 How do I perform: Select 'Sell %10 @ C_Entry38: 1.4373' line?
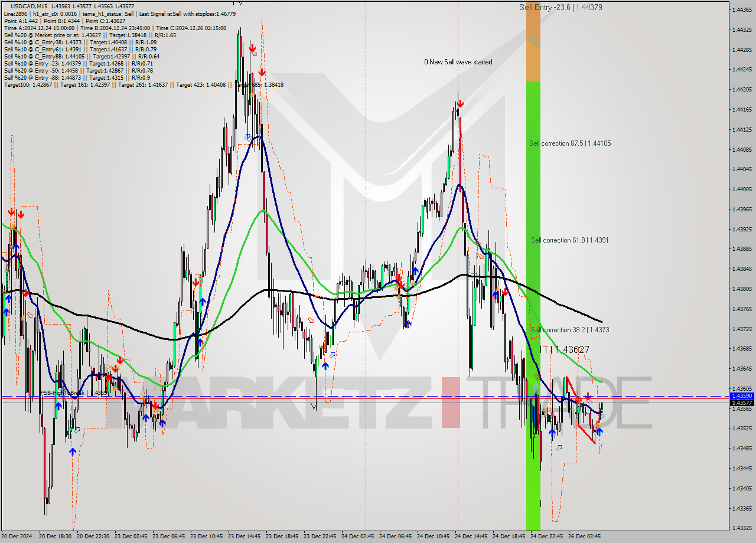click(80, 42)
